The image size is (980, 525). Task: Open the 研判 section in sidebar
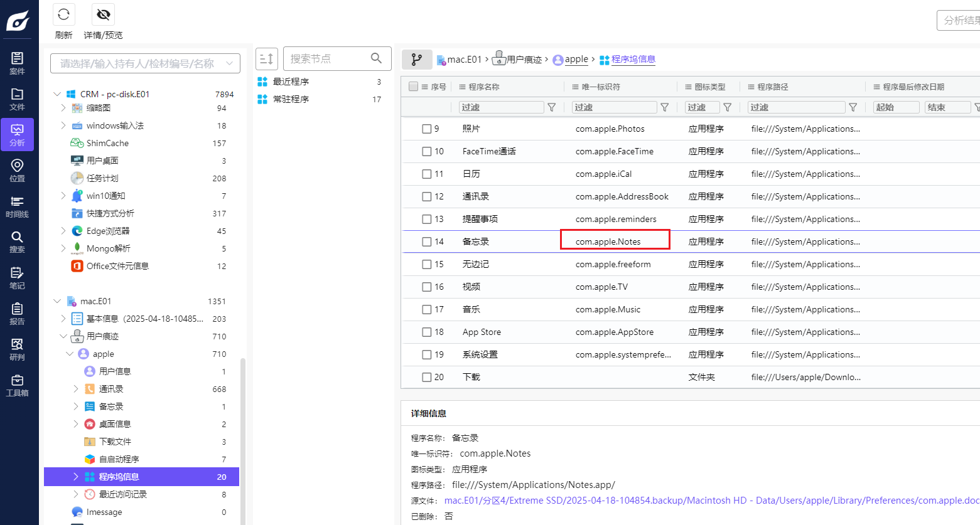coord(18,349)
